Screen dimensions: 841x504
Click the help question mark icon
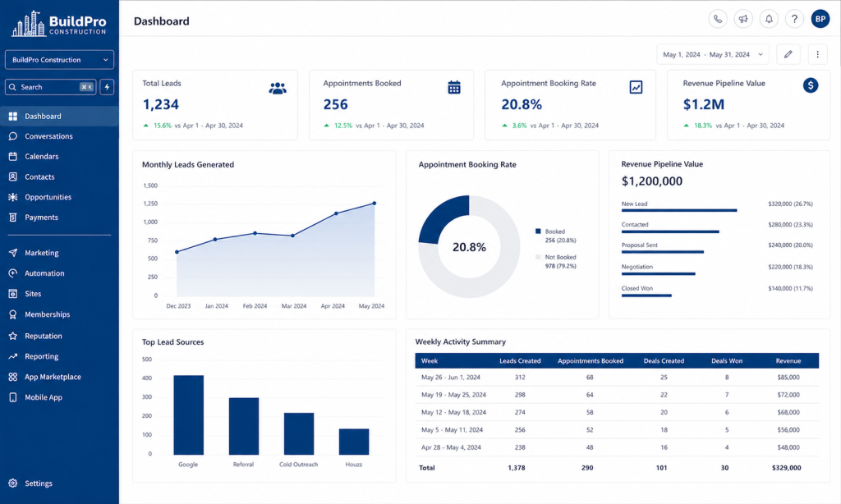[794, 20]
